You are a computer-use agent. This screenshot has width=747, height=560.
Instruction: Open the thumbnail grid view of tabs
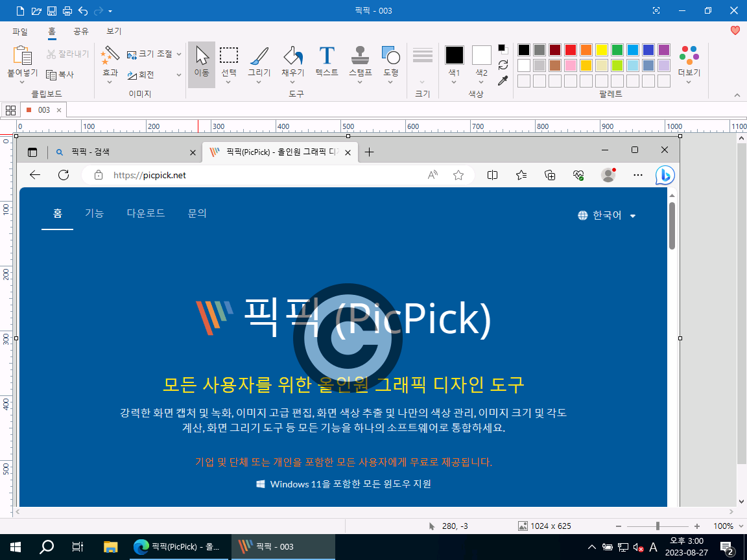(x=10, y=110)
